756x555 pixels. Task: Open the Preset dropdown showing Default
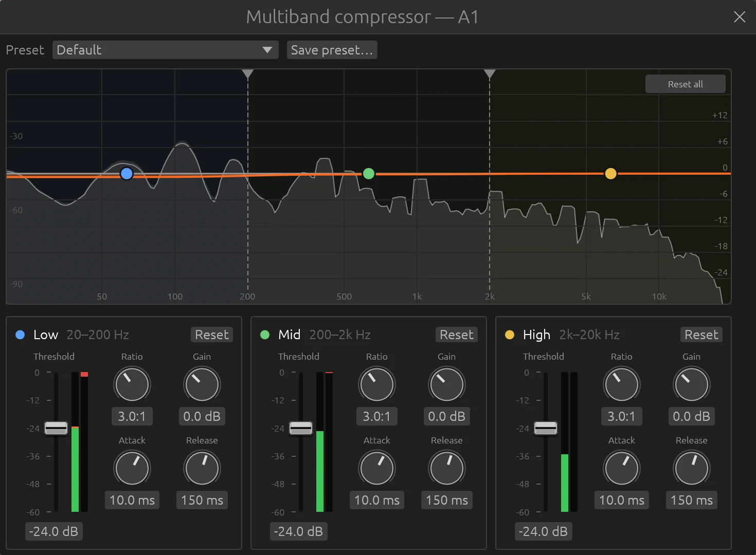pos(165,50)
